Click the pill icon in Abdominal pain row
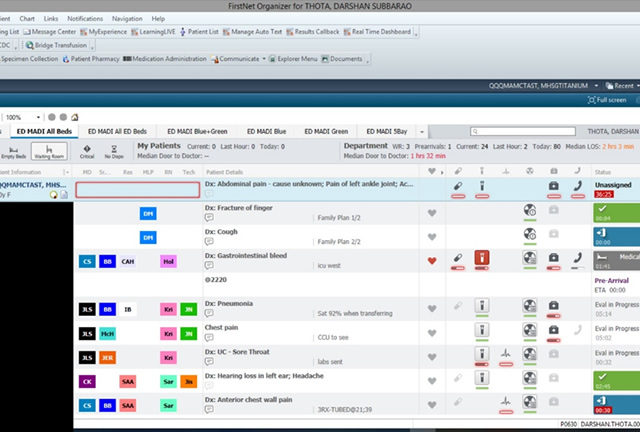 458,186
